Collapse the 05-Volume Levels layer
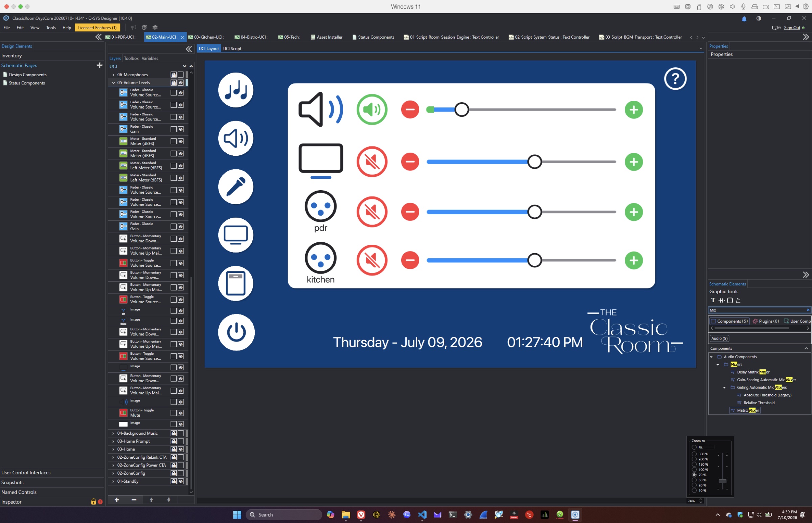This screenshot has width=812, height=523. 113,83
